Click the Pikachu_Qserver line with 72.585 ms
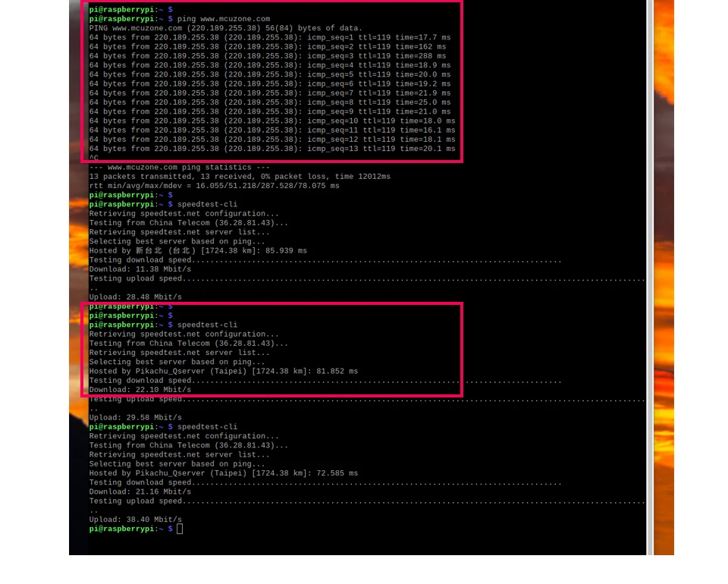 click(223, 473)
